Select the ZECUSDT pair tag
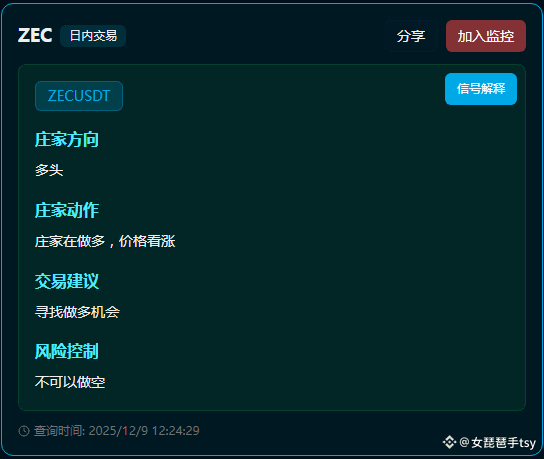Screen dimensions: 544x459 tap(79, 96)
